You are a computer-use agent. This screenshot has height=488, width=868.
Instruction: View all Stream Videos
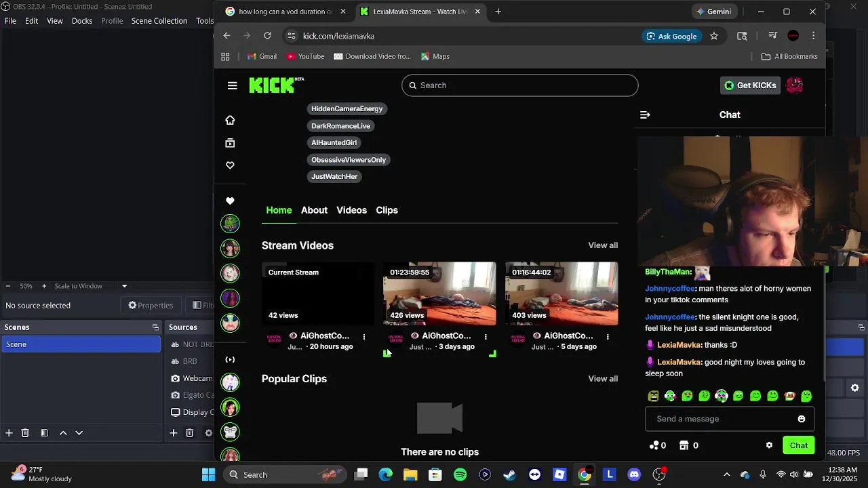click(603, 245)
